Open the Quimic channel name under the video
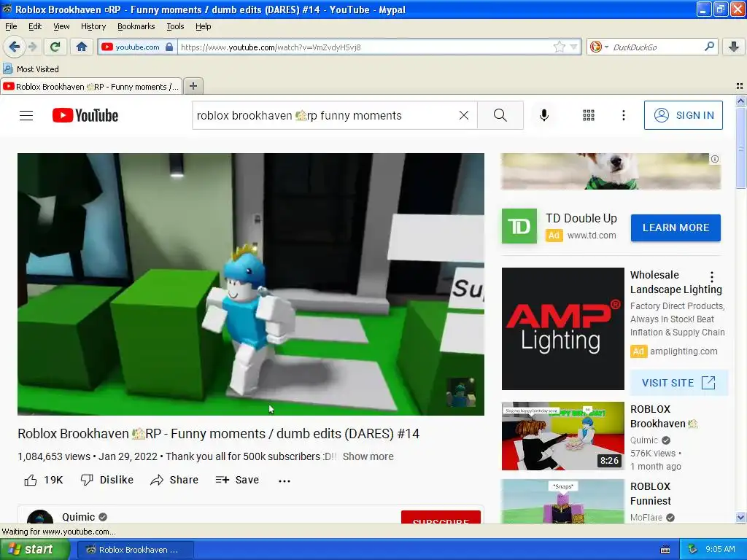 coord(78,517)
